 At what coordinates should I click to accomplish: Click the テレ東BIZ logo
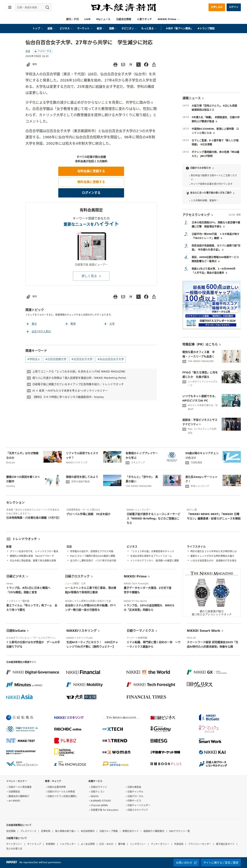(65, 741)
